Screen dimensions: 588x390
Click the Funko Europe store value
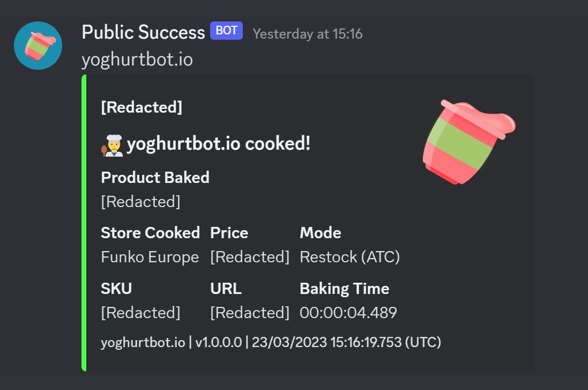150,257
